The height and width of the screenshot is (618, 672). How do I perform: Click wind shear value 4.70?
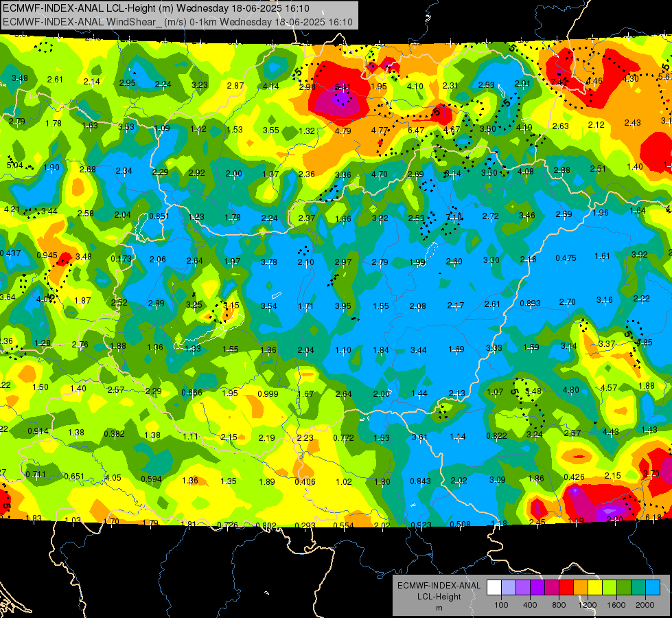[379, 174]
